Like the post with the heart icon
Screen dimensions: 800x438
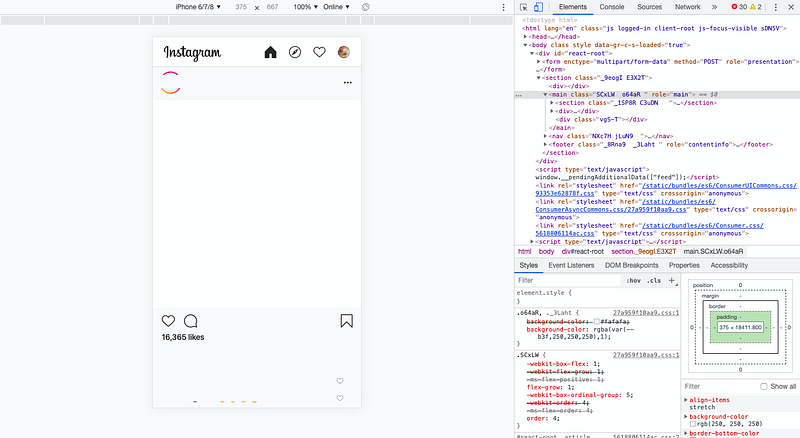click(x=168, y=321)
